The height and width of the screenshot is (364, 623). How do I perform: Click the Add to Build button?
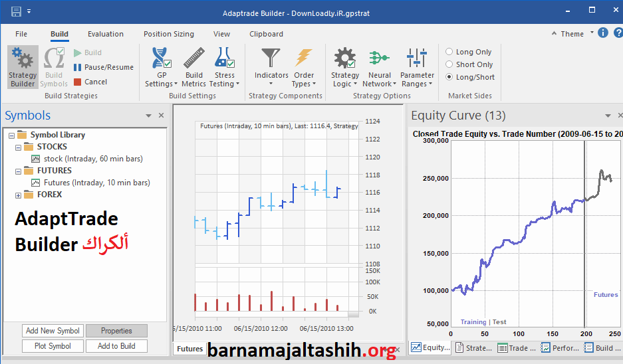116,346
